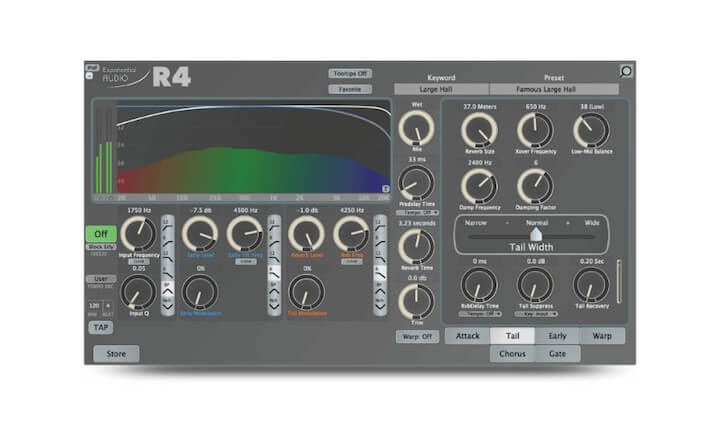Select top filter shape in input filter strip

point(168,224)
